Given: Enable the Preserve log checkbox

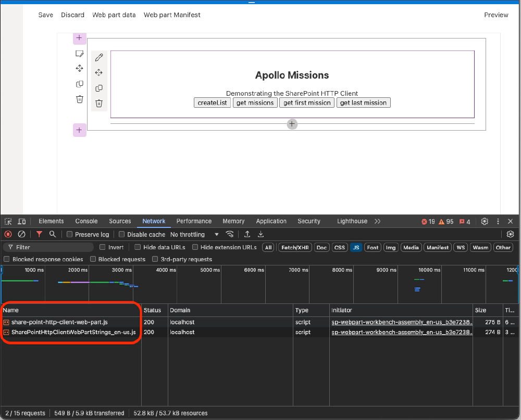Looking at the screenshot, I should pyautogui.click(x=69, y=234).
